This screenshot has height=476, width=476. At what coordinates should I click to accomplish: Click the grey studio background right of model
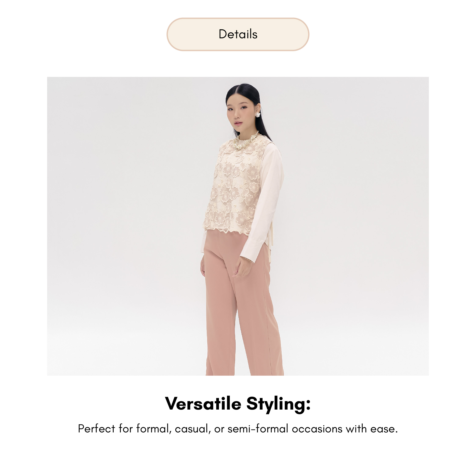click(x=357, y=222)
